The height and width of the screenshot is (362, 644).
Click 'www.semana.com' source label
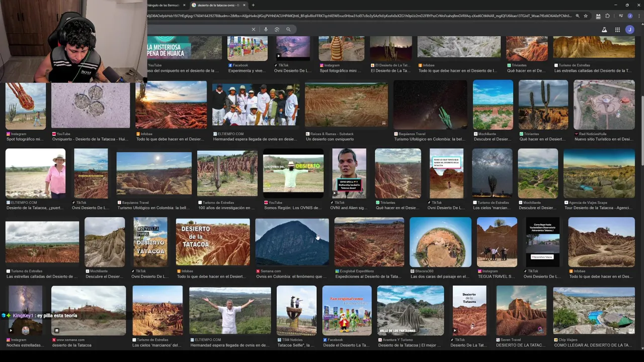point(70,340)
